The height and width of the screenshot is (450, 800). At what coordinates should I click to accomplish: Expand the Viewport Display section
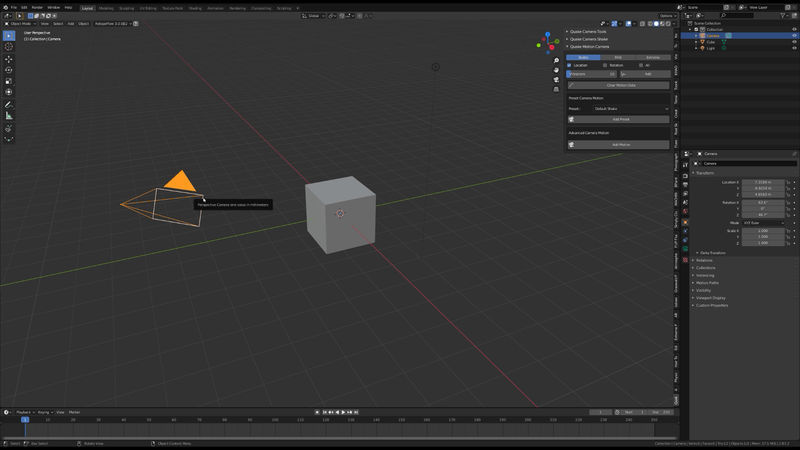tap(710, 298)
